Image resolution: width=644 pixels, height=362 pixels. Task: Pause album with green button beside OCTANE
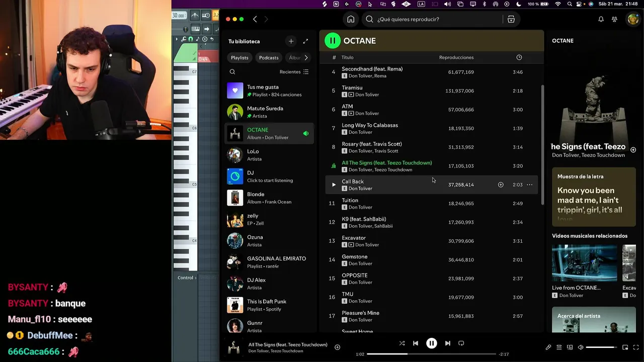pyautogui.click(x=333, y=41)
